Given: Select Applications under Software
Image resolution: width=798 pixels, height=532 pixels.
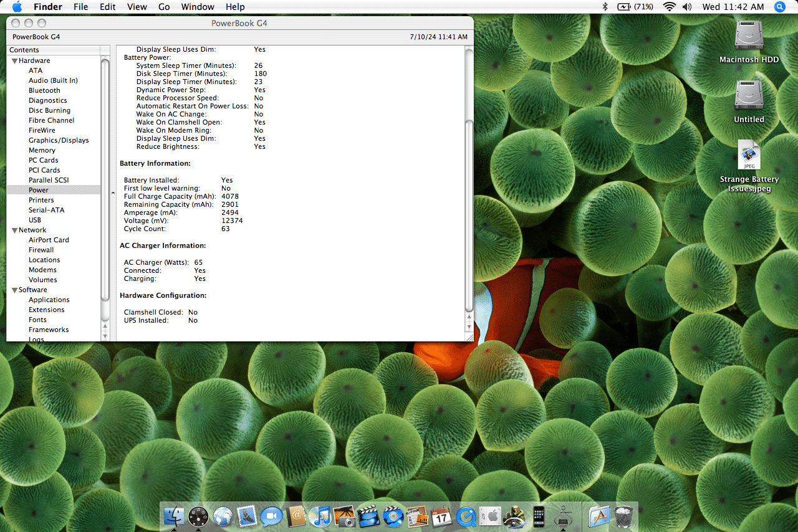Looking at the screenshot, I should coord(49,300).
